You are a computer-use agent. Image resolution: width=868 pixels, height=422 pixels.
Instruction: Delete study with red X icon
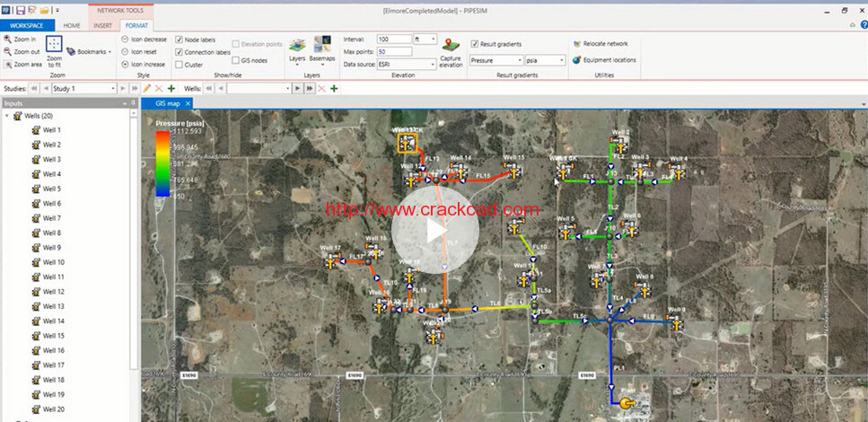pos(159,89)
